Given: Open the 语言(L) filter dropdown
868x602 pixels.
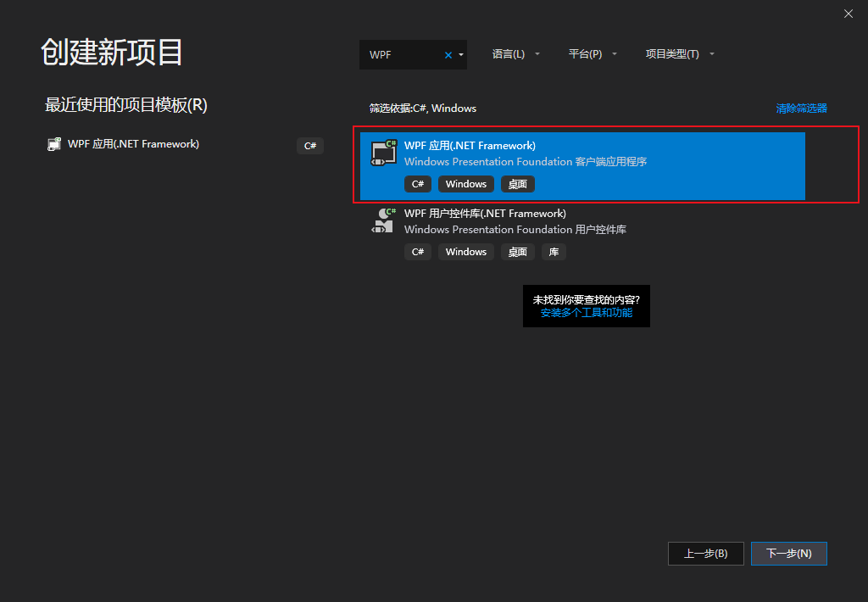Looking at the screenshot, I should click(x=515, y=53).
